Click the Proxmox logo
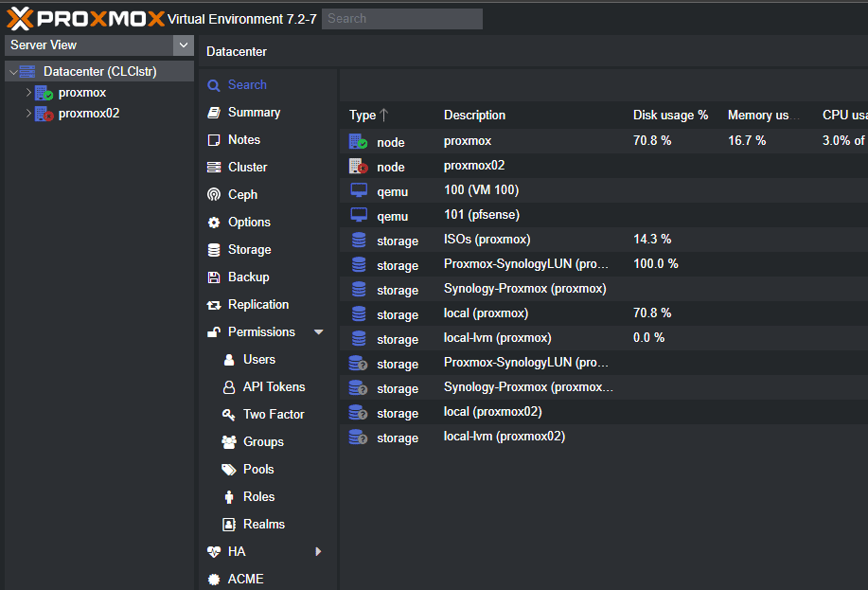This screenshot has width=868, height=590. [x=86, y=19]
